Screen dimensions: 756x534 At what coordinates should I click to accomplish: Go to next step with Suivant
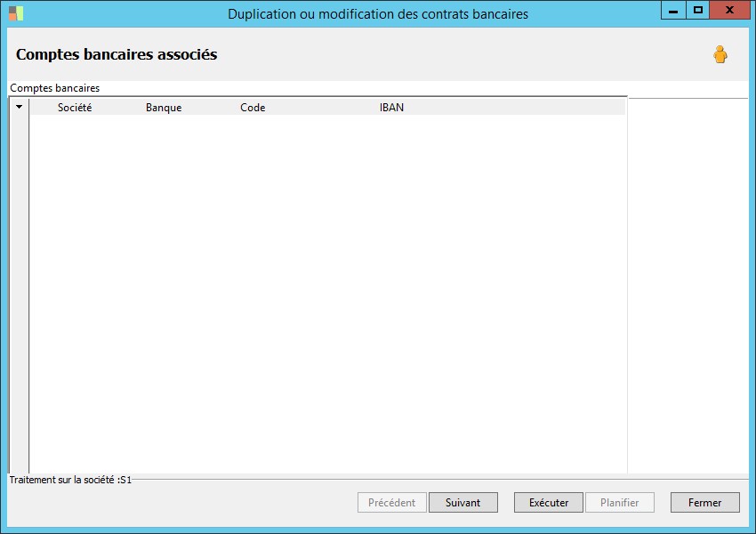pyautogui.click(x=463, y=503)
